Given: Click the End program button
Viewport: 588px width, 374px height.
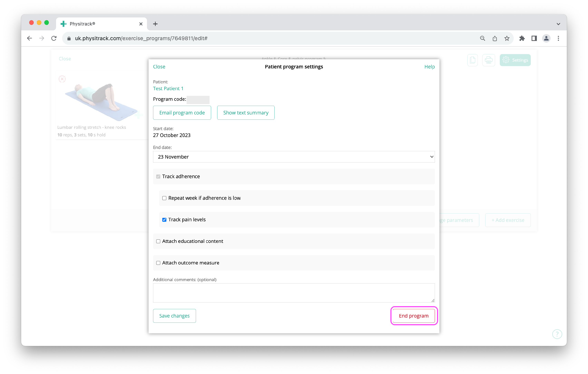Looking at the screenshot, I should click(x=414, y=316).
